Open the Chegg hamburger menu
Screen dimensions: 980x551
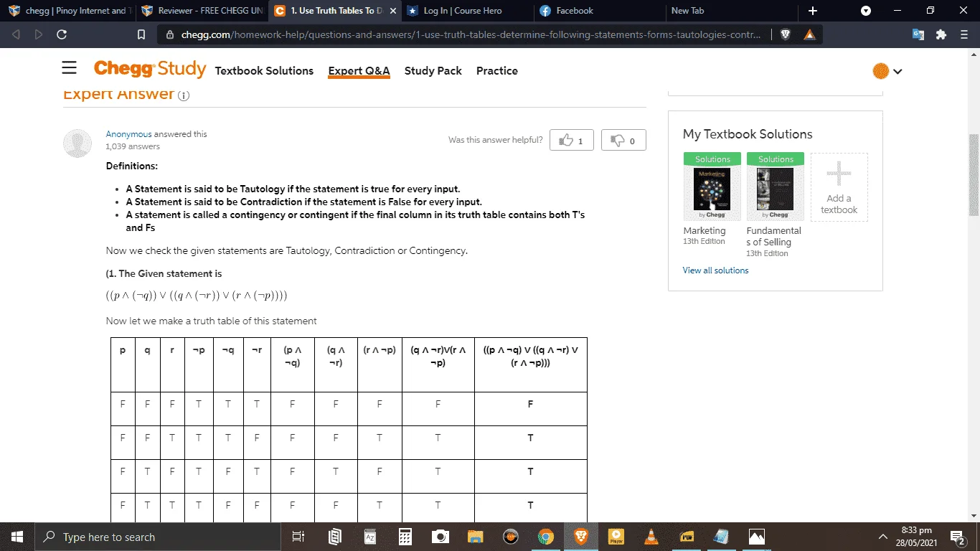(x=69, y=67)
